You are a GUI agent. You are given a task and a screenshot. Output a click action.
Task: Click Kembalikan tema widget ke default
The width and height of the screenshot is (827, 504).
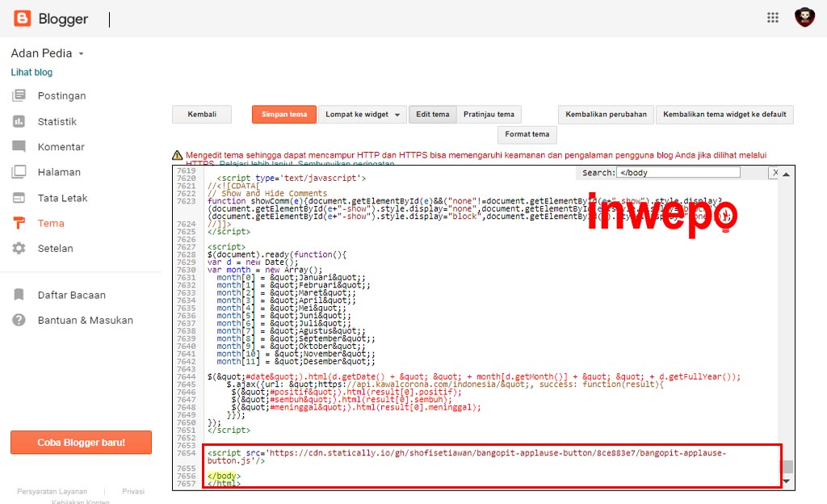724,115
